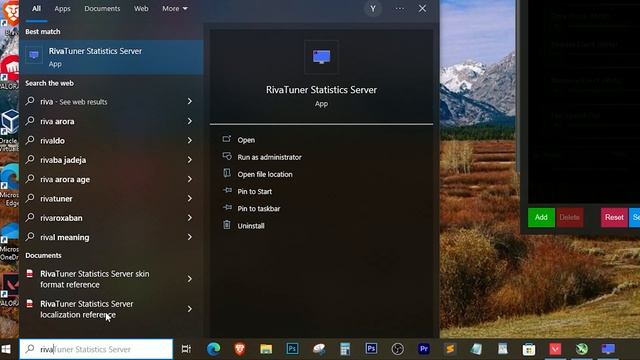Switch to the Documents search tab

click(x=102, y=9)
